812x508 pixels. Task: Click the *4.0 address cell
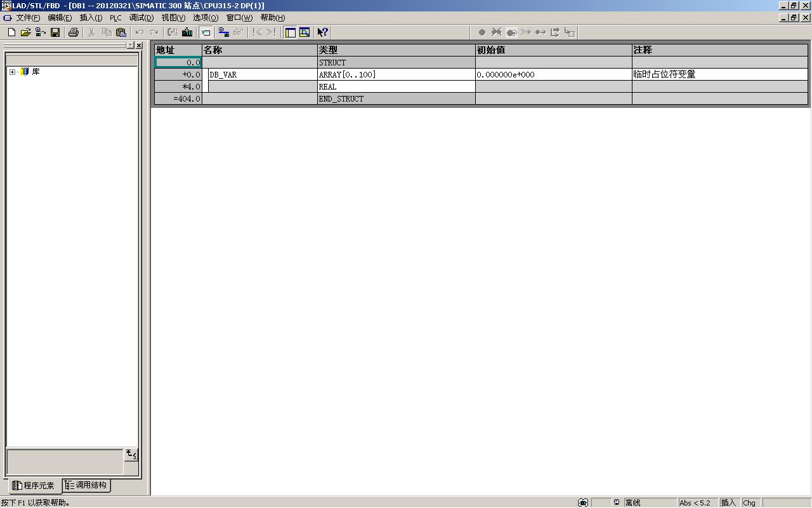(178, 86)
